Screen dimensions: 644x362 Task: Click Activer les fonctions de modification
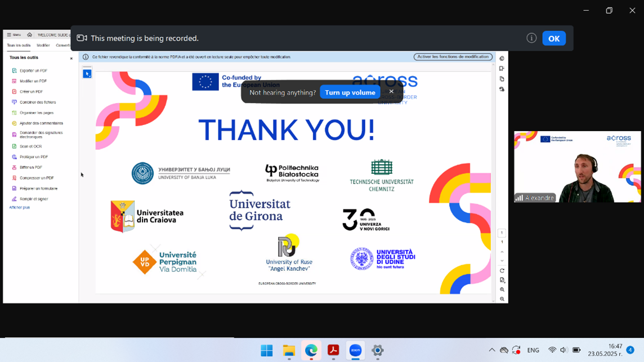coord(453,57)
